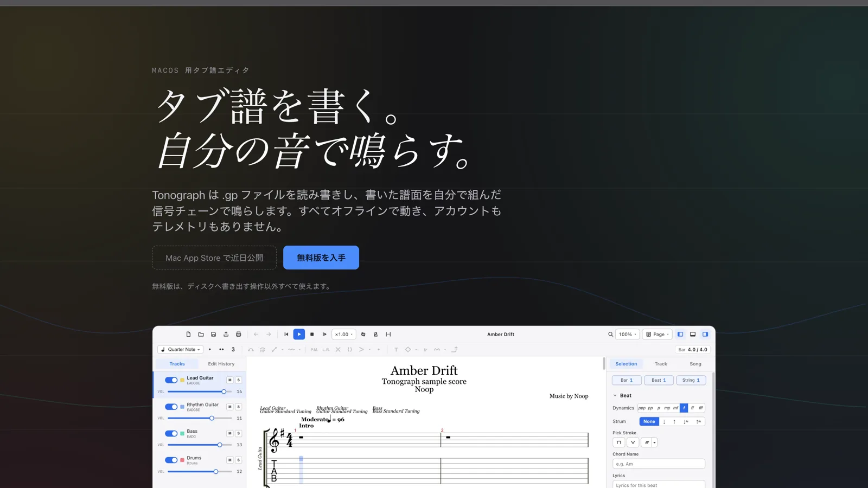Save the score with the floppy icon

point(213,335)
